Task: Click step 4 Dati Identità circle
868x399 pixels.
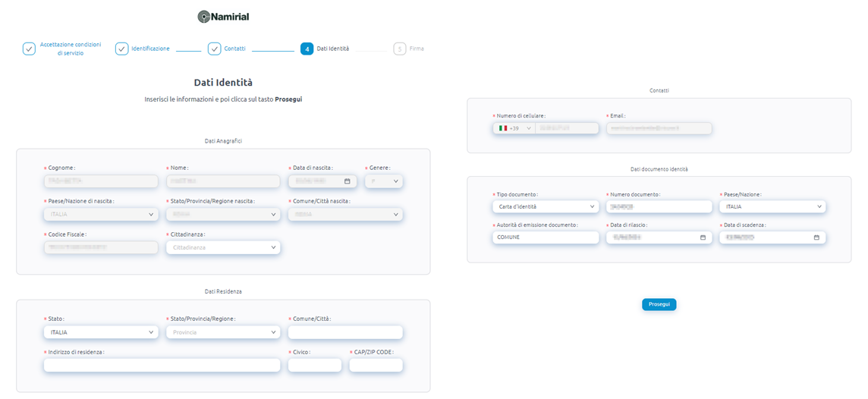Action: [x=307, y=49]
